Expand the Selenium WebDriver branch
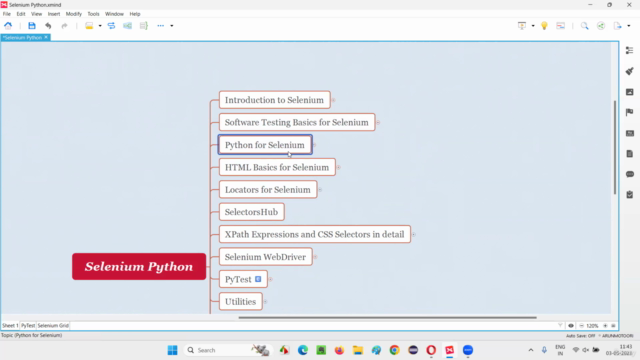 [316, 257]
